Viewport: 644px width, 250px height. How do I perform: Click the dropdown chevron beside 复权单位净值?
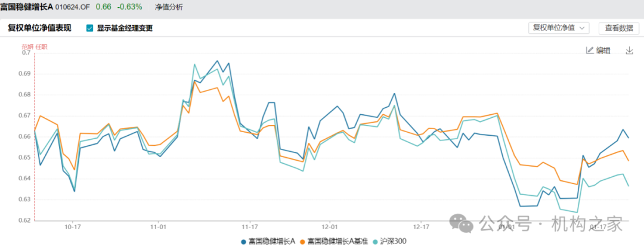pyautogui.click(x=581, y=28)
